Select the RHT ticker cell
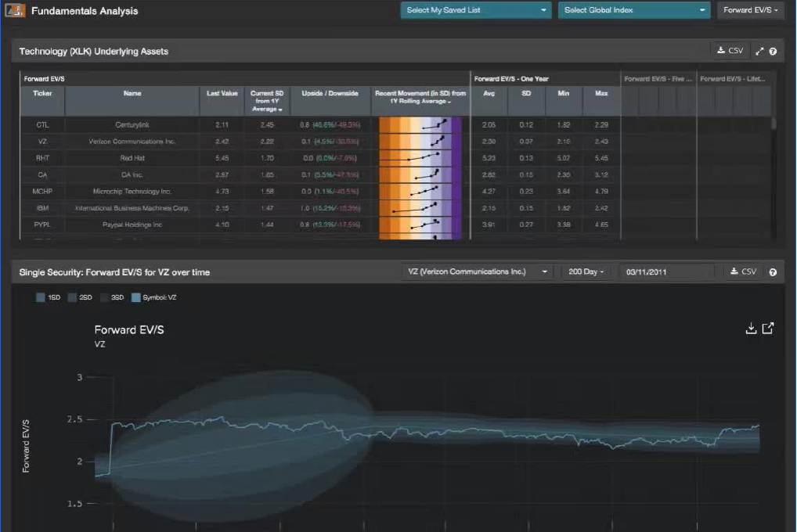 click(x=43, y=158)
